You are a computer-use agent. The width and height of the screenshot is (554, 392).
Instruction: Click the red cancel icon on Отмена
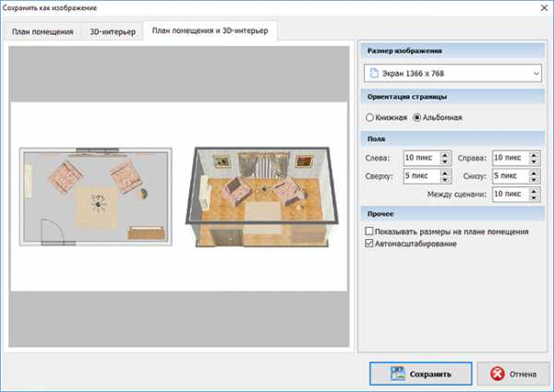point(496,374)
